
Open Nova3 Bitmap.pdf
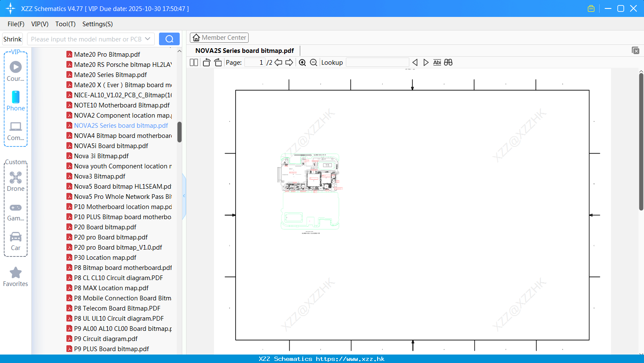(x=99, y=176)
